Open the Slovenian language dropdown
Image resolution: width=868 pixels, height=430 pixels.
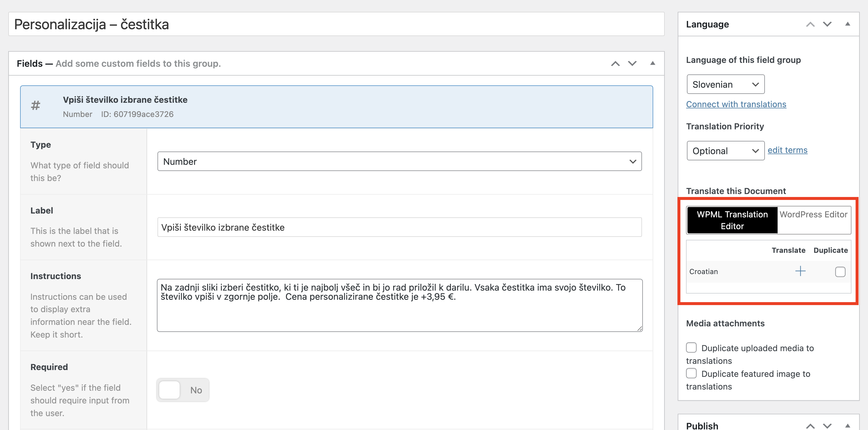tap(726, 84)
